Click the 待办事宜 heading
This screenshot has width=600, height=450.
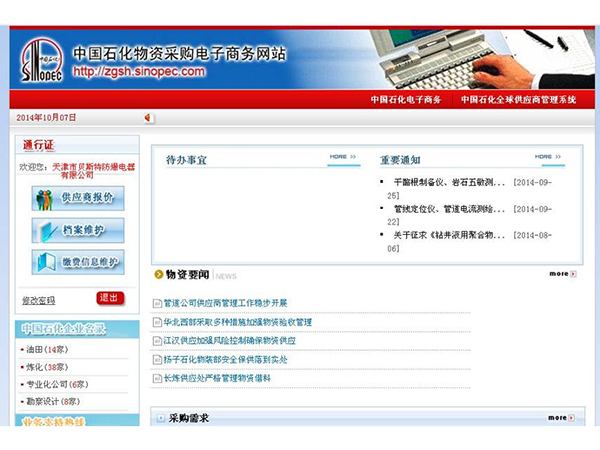(186, 160)
